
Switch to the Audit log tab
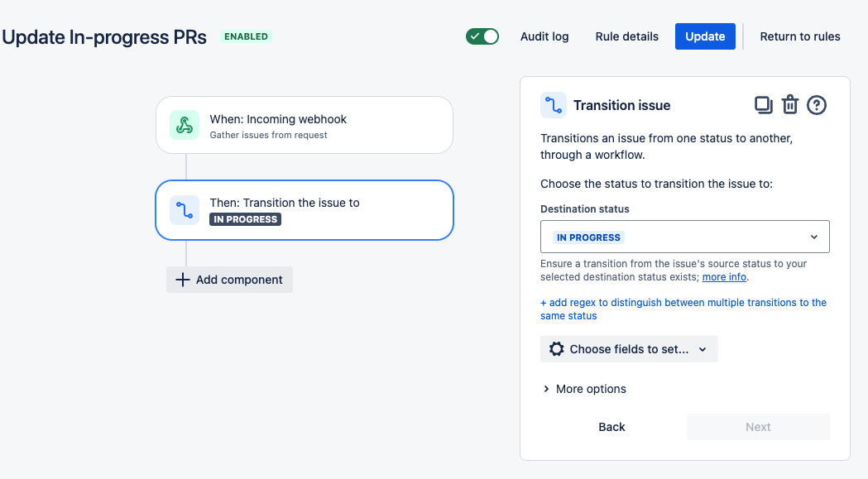coord(544,36)
